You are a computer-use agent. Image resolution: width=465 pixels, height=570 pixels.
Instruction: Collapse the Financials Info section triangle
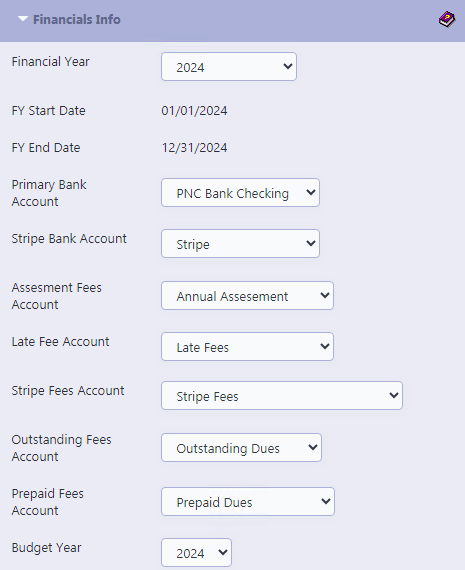23,19
